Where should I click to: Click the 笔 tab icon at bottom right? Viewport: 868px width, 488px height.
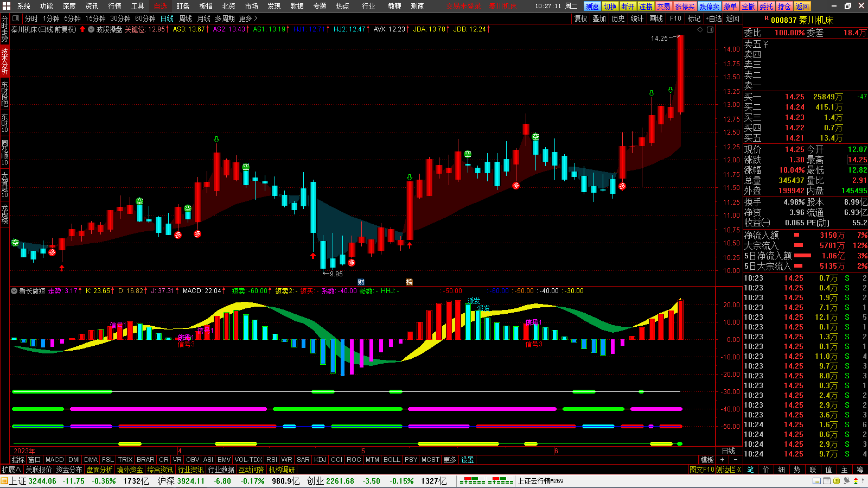(x=751, y=470)
